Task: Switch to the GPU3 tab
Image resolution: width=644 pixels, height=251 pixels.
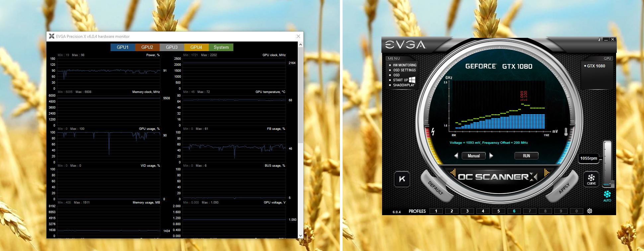Action: (x=172, y=47)
